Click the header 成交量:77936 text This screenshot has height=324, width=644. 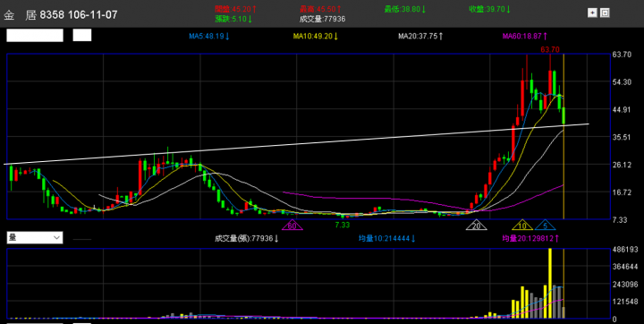322,19
